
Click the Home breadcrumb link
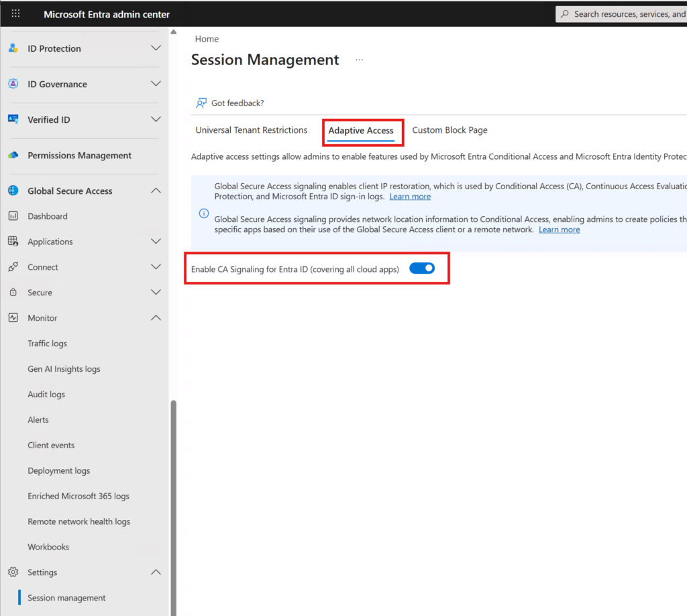pos(207,39)
